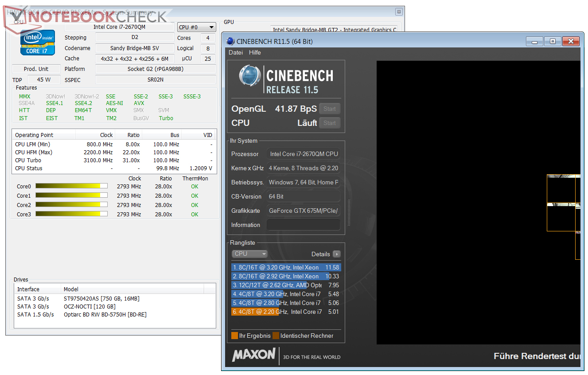Screen dimensions: 588x375
Task: Select ranking entry 2 with score 10.33
Action: pos(286,276)
